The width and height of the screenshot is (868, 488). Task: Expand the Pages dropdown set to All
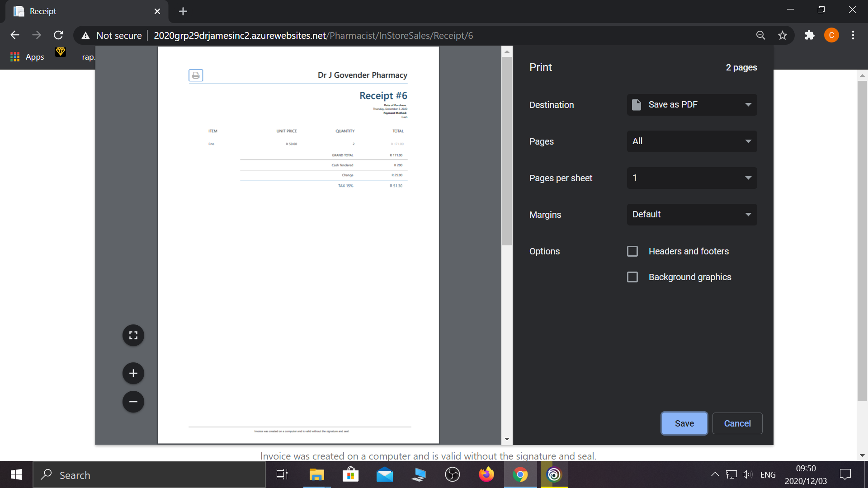[692, 141]
